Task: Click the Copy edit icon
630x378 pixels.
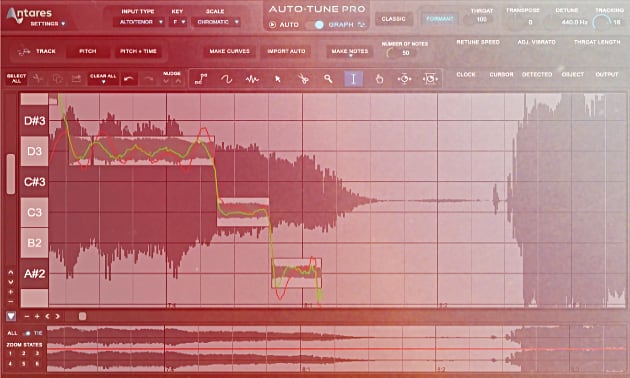Action: click(x=57, y=79)
